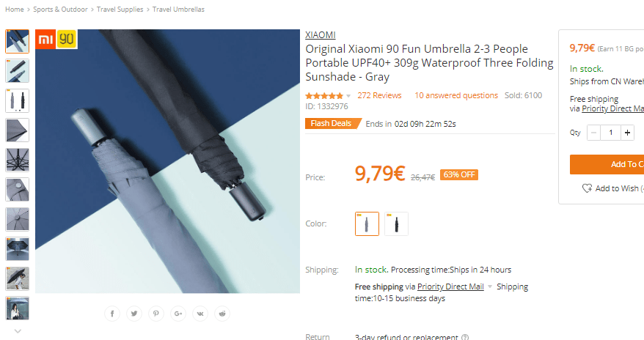The height and width of the screenshot is (340, 644).
Task: Open Sports & Outdoor breadcrumb category
Action: (60, 9)
